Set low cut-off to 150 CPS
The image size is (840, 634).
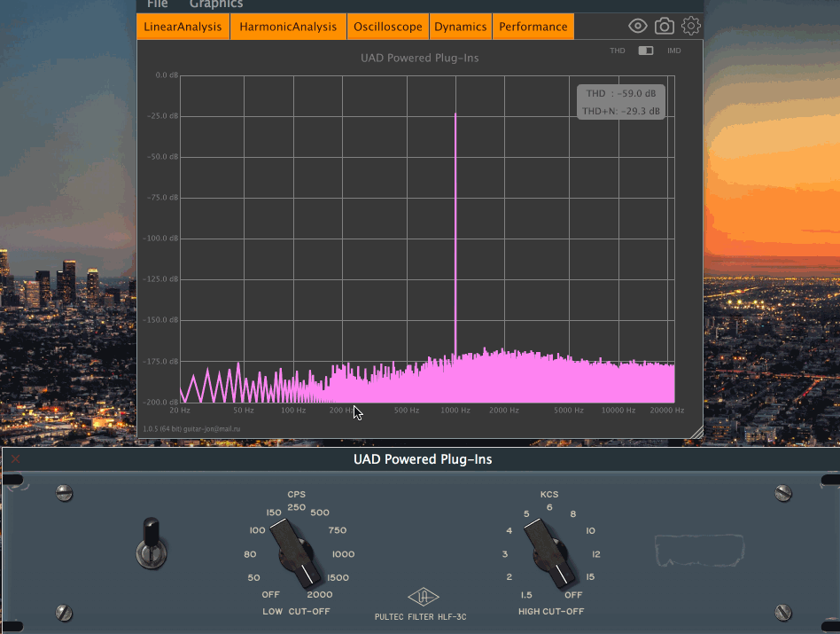[x=274, y=513]
